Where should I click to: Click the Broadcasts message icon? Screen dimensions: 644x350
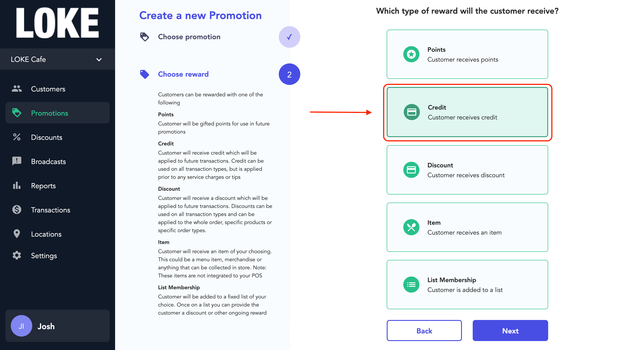(x=17, y=161)
